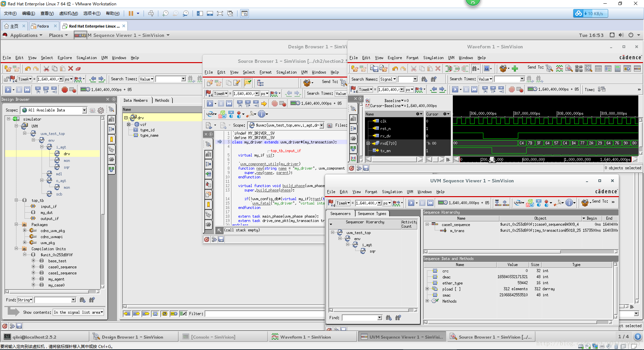Toggle Source Browser sidebar collapse arrow

[x=211, y=134]
